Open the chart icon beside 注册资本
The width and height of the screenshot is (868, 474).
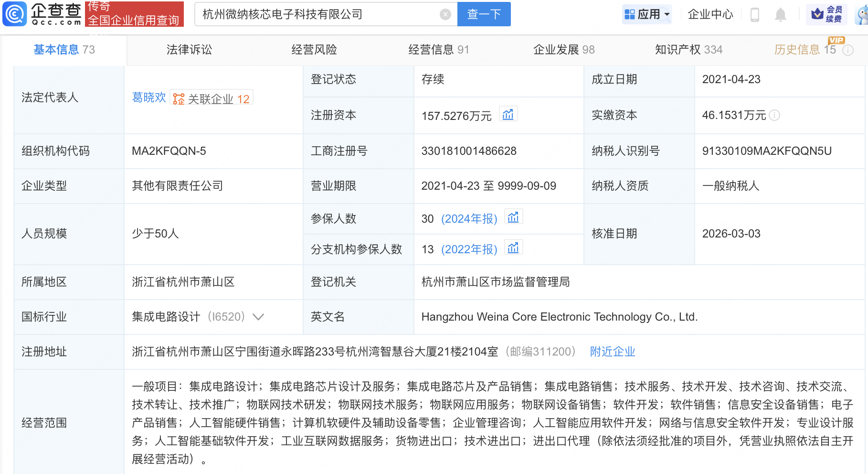click(508, 114)
